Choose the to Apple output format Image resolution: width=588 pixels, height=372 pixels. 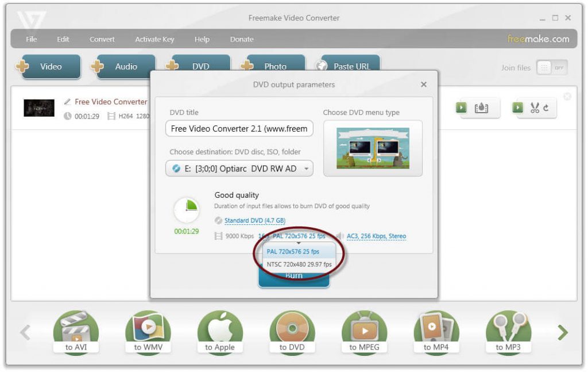pyautogui.click(x=220, y=332)
